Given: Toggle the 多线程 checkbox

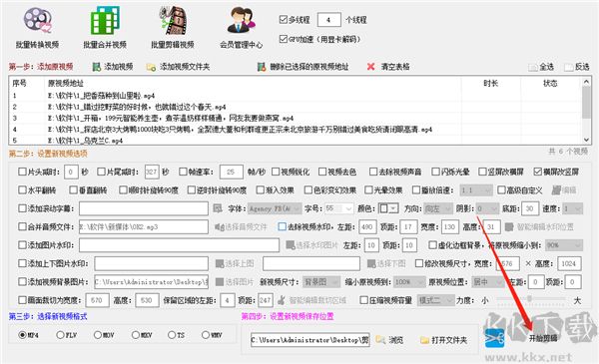Looking at the screenshot, I should point(284,19).
